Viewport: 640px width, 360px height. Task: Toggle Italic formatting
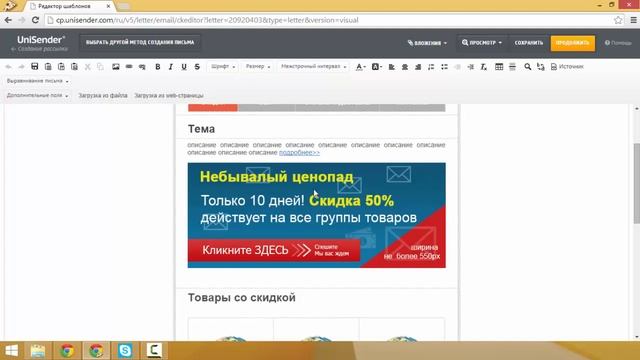click(171, 67)
